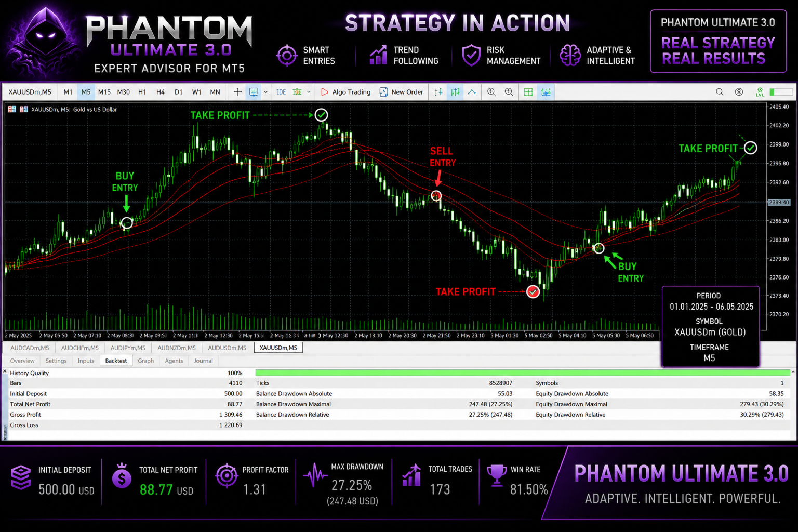Open the tester Inputs tab
This screenshot has height=532, width=798.
86,361
